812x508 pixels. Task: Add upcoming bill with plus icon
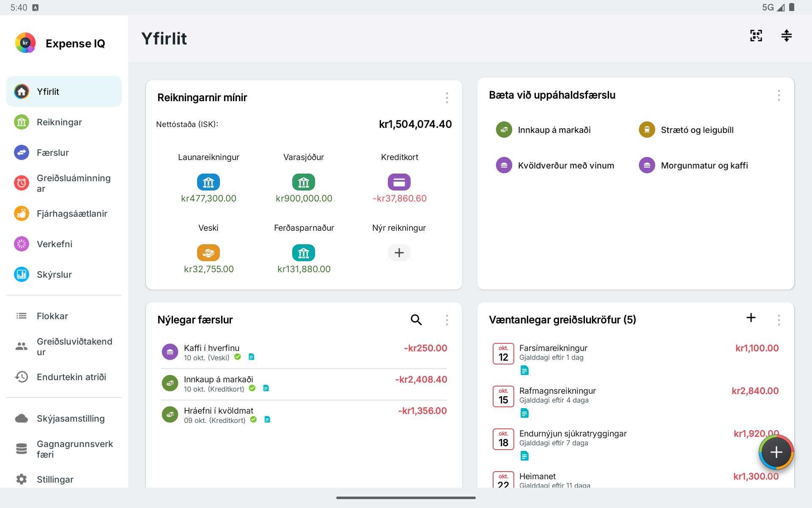click(751, 317)
